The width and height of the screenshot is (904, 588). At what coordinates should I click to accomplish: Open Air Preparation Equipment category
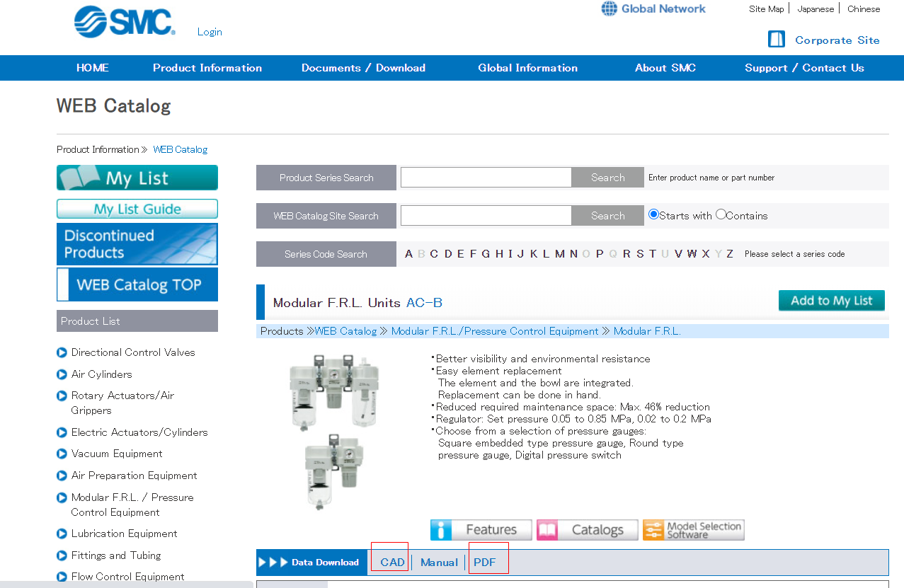coord(134,475)
